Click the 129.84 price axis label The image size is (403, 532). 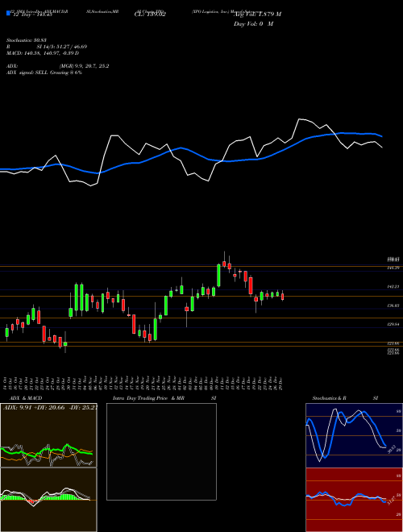coord(394,325)
